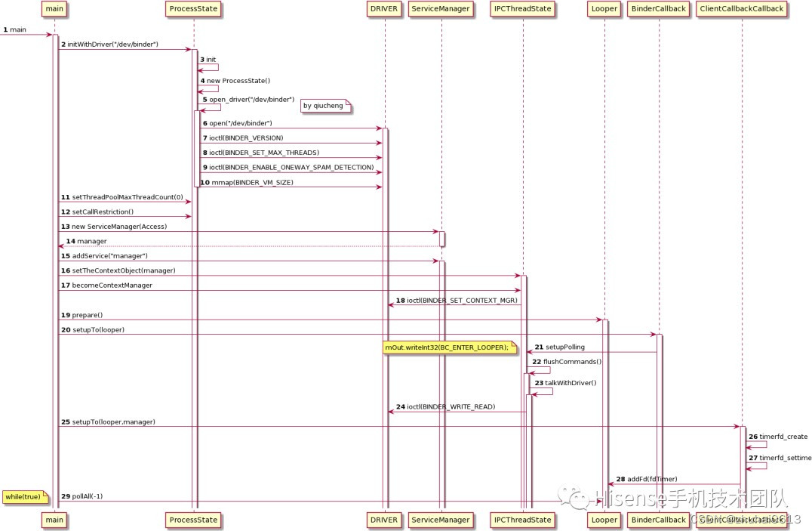Select message 1 main label
Screen dimensions: 812x531
tap(14, 29)
